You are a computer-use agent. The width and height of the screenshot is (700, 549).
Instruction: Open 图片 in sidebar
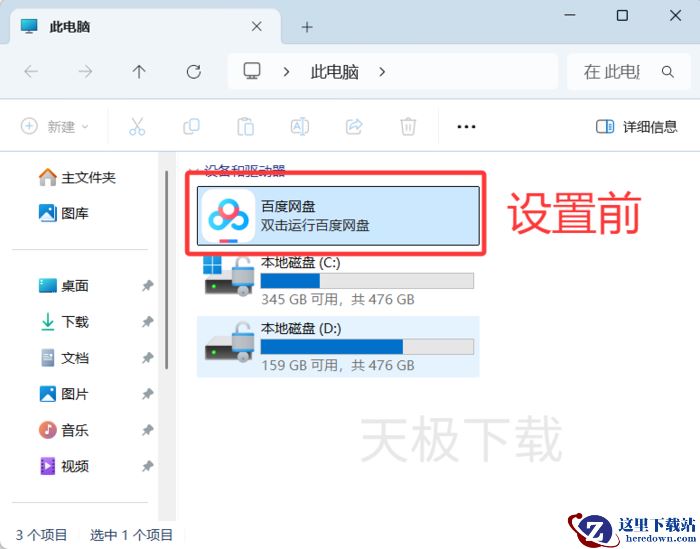(63, 394)
